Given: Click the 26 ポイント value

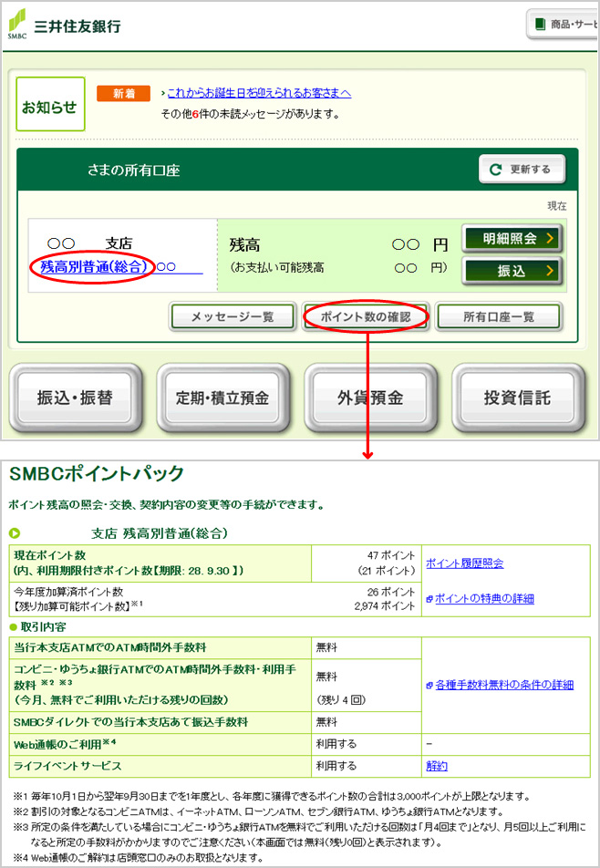Looking at the screenshot, I should (391, 592).
